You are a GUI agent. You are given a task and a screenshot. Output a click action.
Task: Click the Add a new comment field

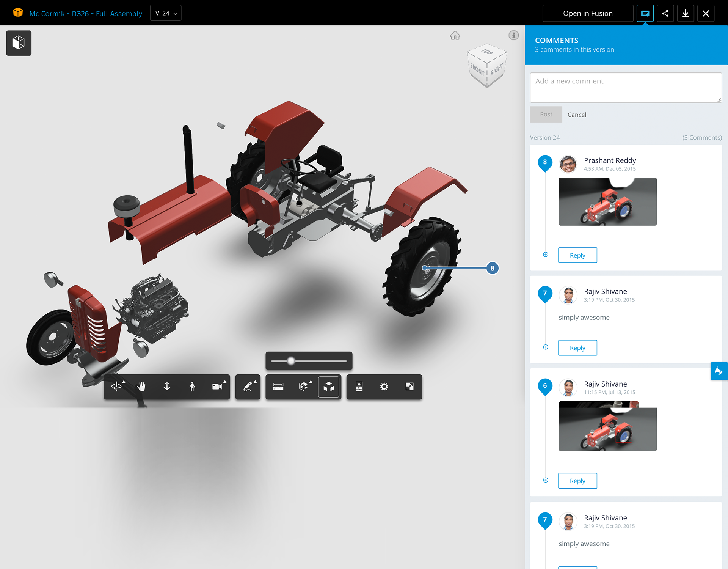pyautogui.click(x=625, y=88)
